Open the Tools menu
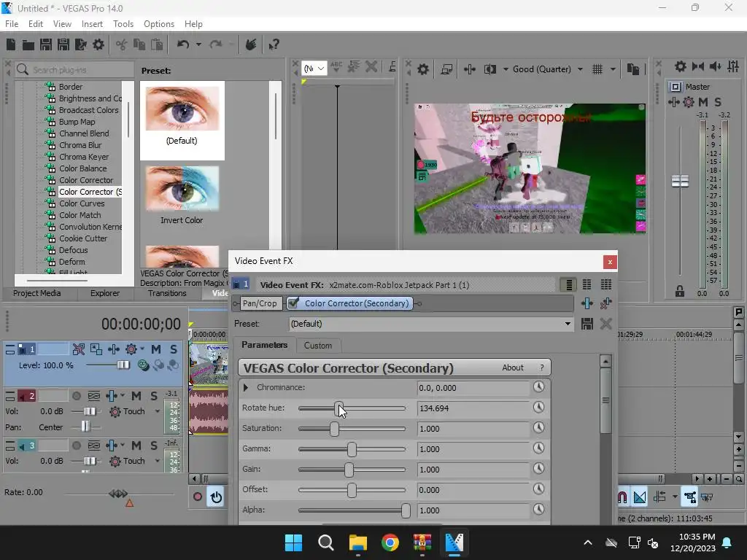This screenshot has height=560, width=747. [x=123, y=24]
